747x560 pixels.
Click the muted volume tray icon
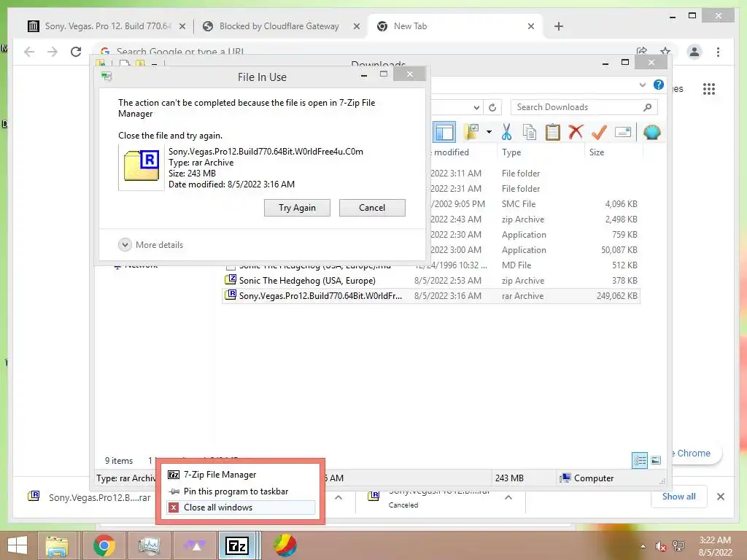pos(660,546)
